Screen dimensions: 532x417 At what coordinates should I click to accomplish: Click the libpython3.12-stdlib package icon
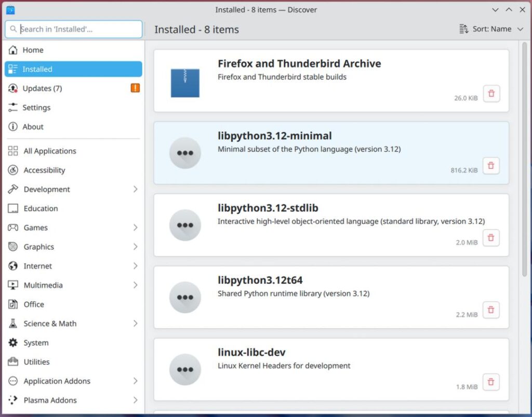(185, 225)
